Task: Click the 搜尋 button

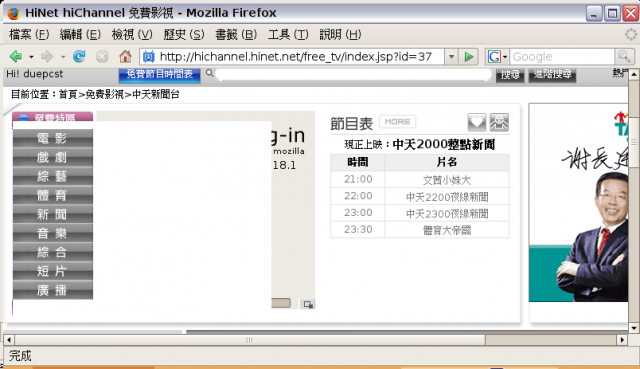Action: 510,75
